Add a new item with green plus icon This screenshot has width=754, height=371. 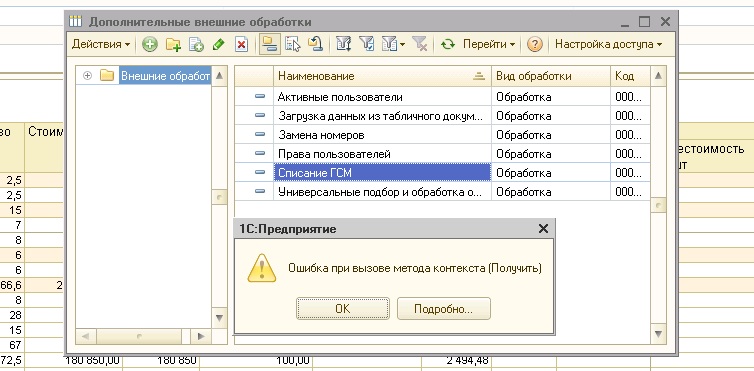150,45
